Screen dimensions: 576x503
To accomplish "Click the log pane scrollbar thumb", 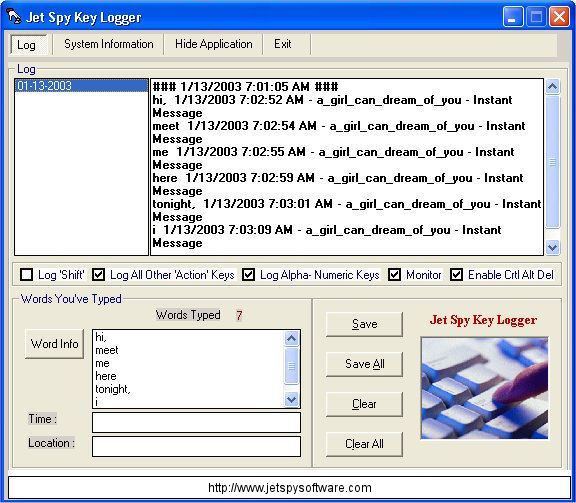I will pyautogui.click(x=552, y=162).
